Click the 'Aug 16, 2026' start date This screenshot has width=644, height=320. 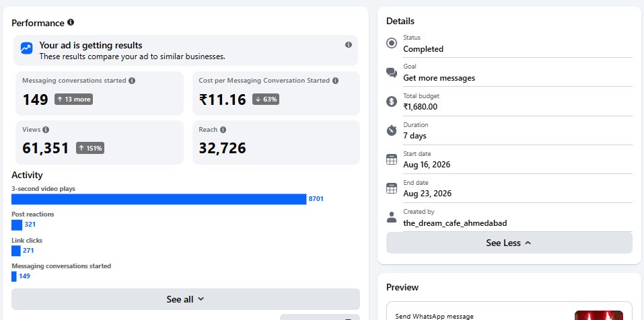pyautogui.click(x=427, y=165)
